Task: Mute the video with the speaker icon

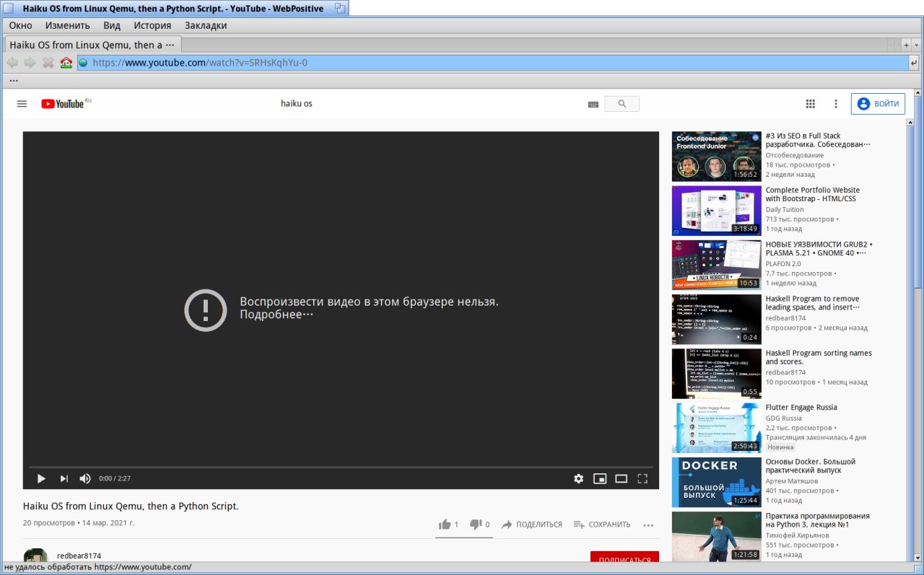Action: click(85, 478)
